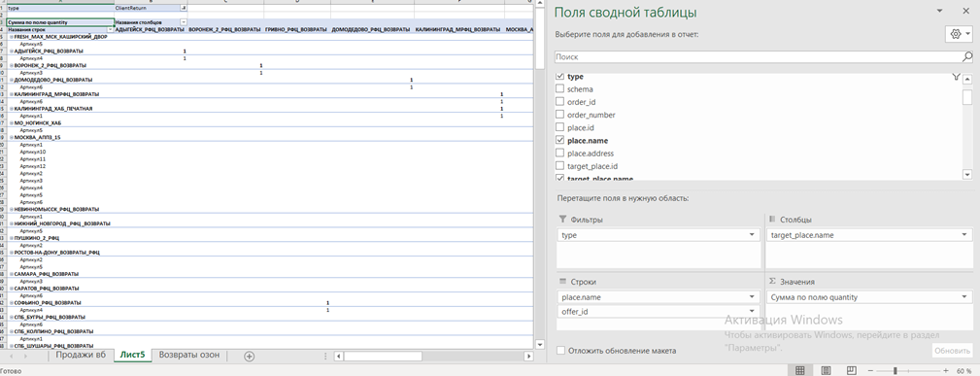Open the type dropdown in Фильтры area
The height and width of the screenshot is (376, 980).
coord(751,235)
